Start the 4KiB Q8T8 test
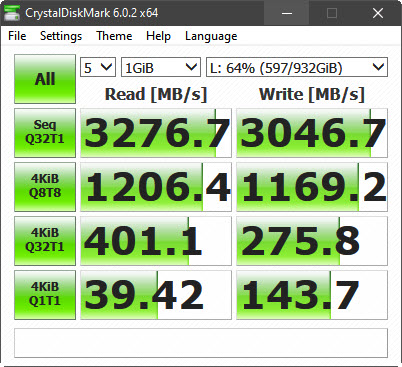 point(45,187)
